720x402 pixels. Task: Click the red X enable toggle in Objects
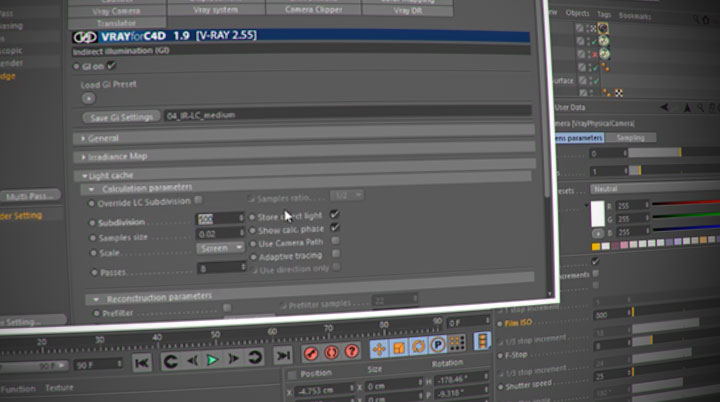click(595, 55)
